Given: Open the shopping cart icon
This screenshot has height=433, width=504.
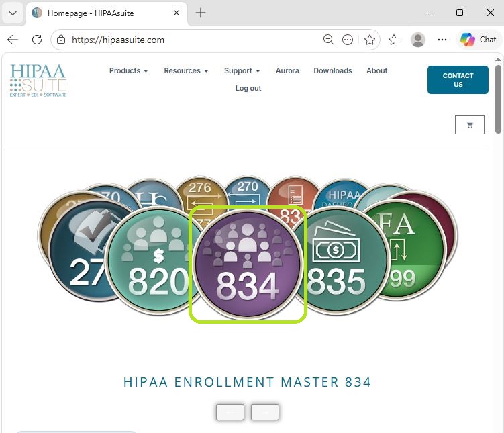Looking at the screenshot, I should 469,125.
